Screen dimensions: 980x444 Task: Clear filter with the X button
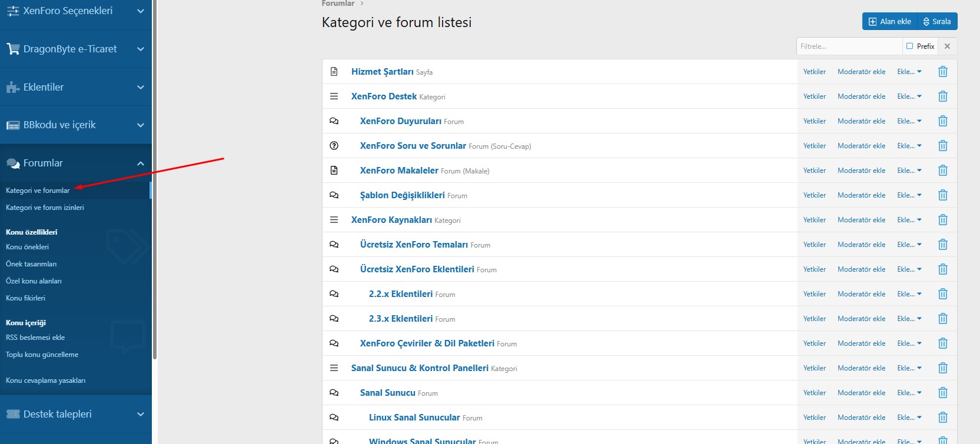click(947, 46)
